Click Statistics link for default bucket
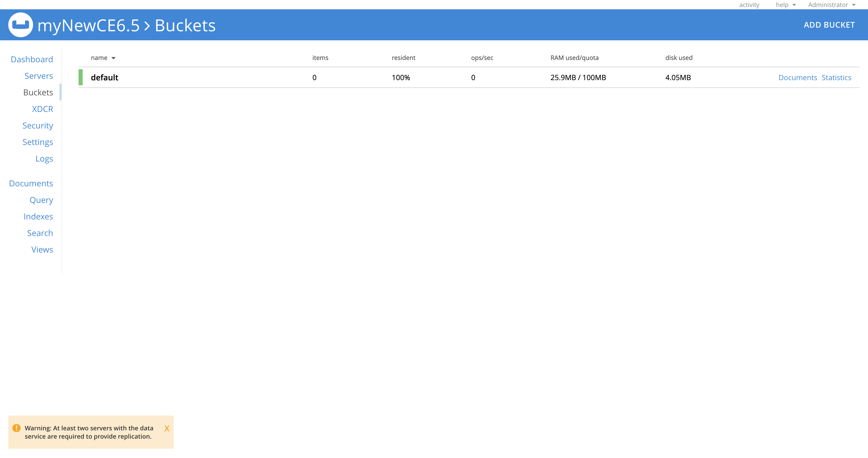This screenshot has height=458, width=868. coord(837,77)
